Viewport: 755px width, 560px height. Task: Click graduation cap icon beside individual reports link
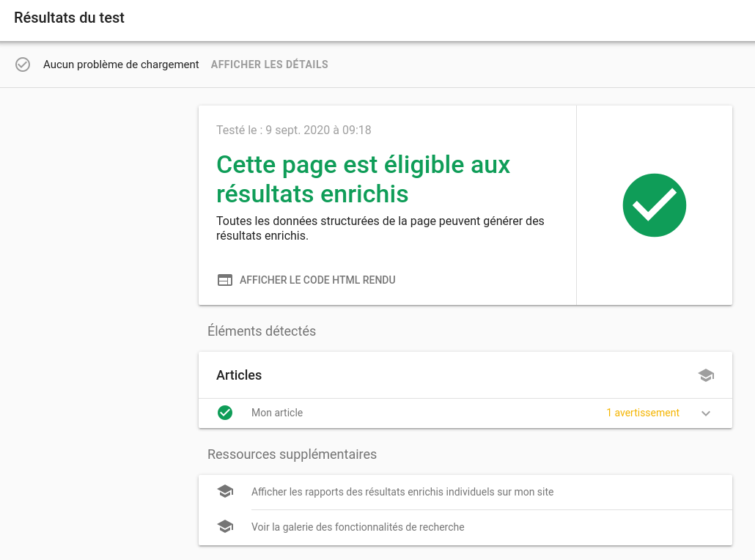(x=225, y=492)
